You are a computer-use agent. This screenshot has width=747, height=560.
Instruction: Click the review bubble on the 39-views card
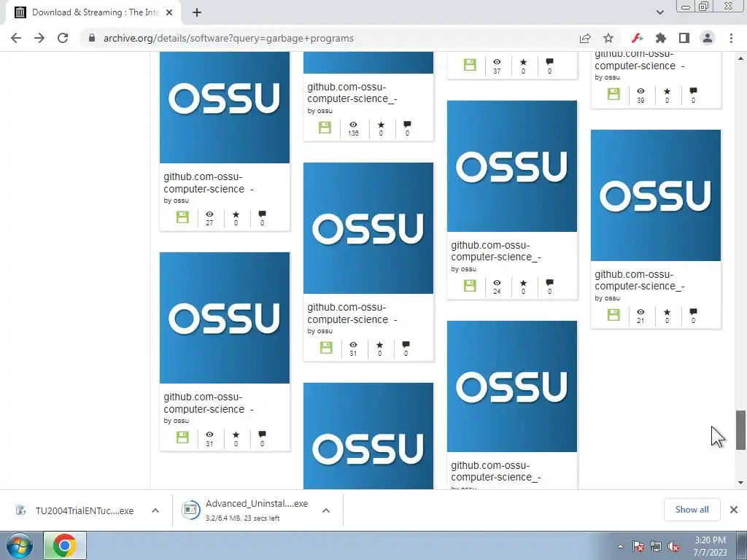tap(693, 91)
